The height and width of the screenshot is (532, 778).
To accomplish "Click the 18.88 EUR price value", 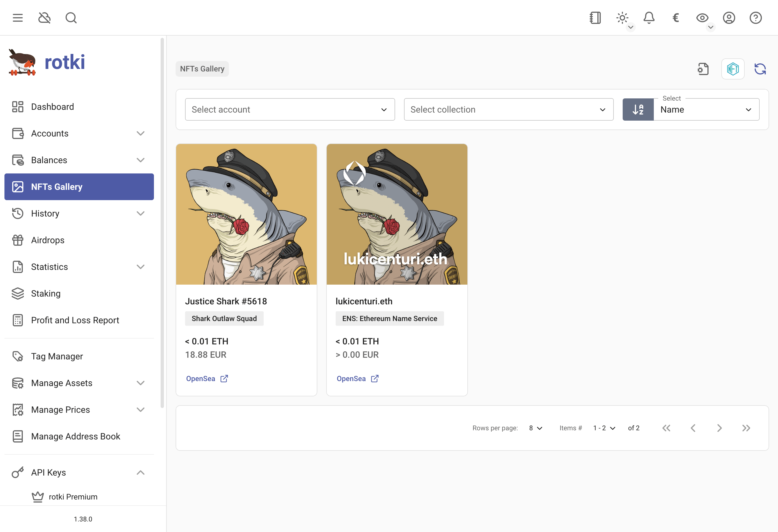I will 206,355.
